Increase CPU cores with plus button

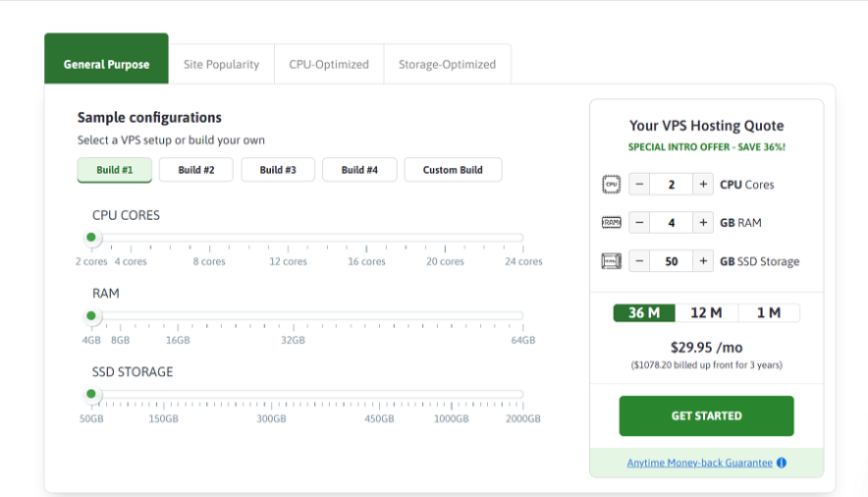tap(703, 185)
